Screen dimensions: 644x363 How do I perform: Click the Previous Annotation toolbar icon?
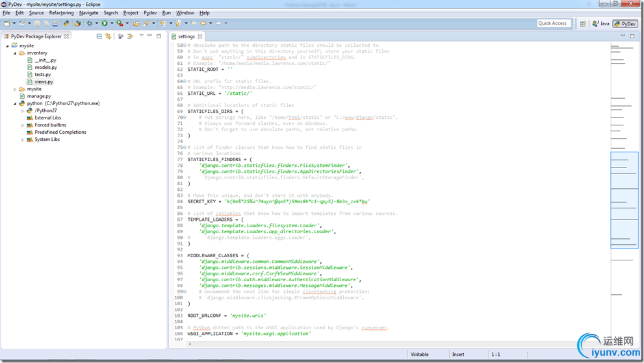(x=178, y=23)
